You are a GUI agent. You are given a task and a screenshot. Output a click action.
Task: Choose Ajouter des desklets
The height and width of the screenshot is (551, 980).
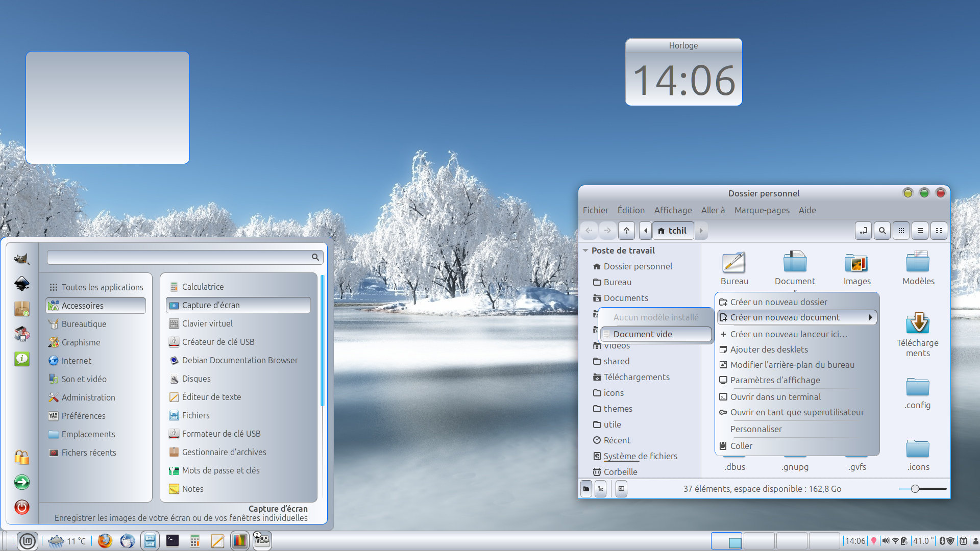[x=797, y=349]
